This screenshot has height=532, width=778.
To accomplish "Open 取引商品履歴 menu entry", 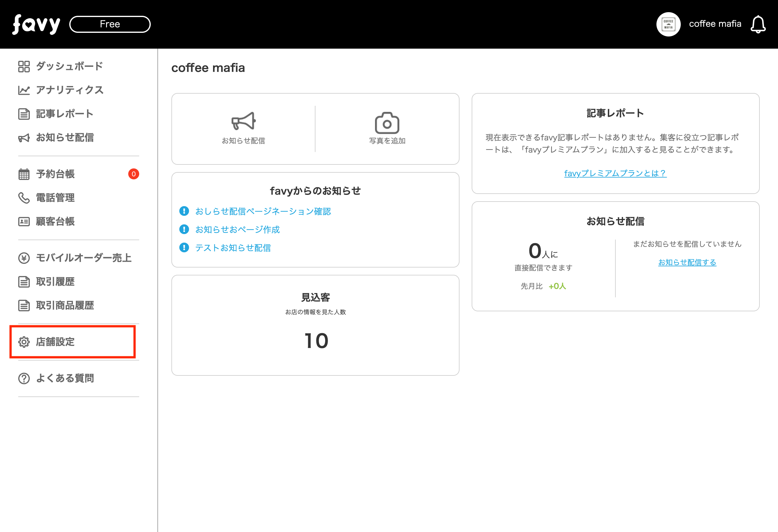I will coord(65,305).
